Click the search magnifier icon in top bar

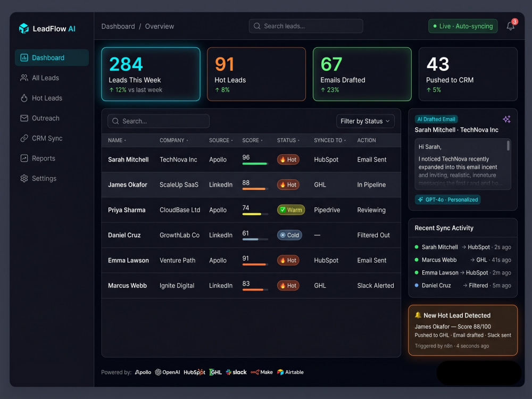click(257, 26)
